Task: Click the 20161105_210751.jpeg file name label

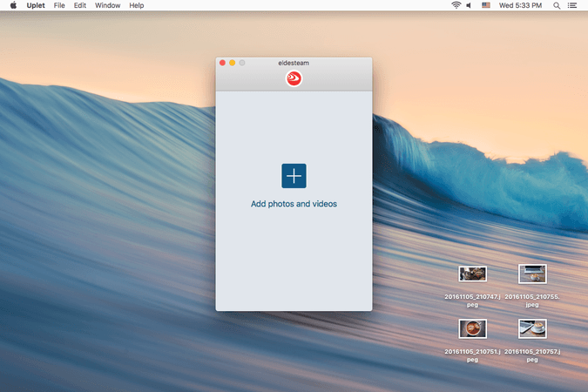Action: (472, 355)
